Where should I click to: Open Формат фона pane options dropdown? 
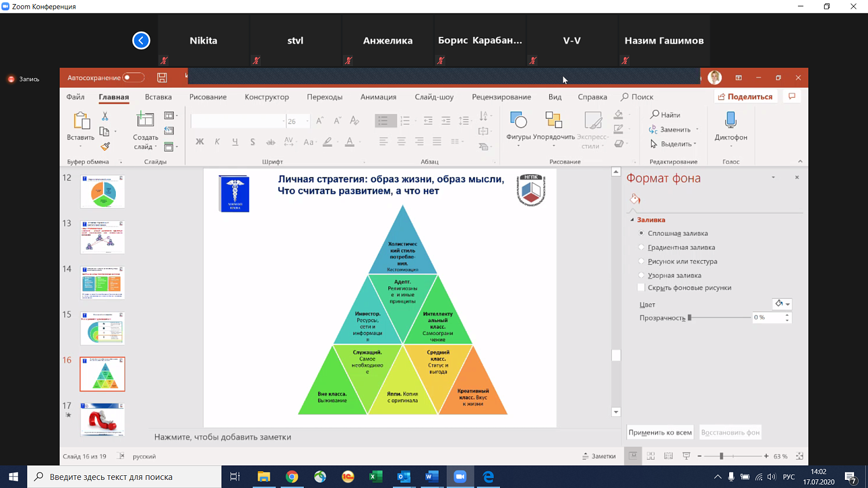tap(773, 178)
